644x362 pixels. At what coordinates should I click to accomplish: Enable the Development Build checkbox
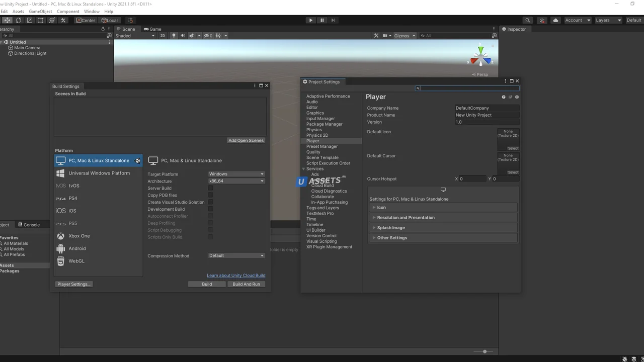pos(210,209)
